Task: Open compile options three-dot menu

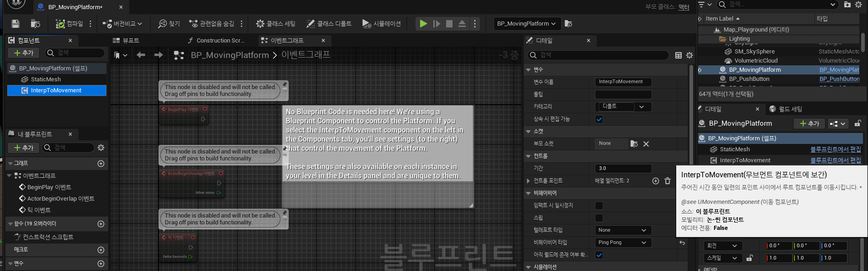Action: point(90,24)
